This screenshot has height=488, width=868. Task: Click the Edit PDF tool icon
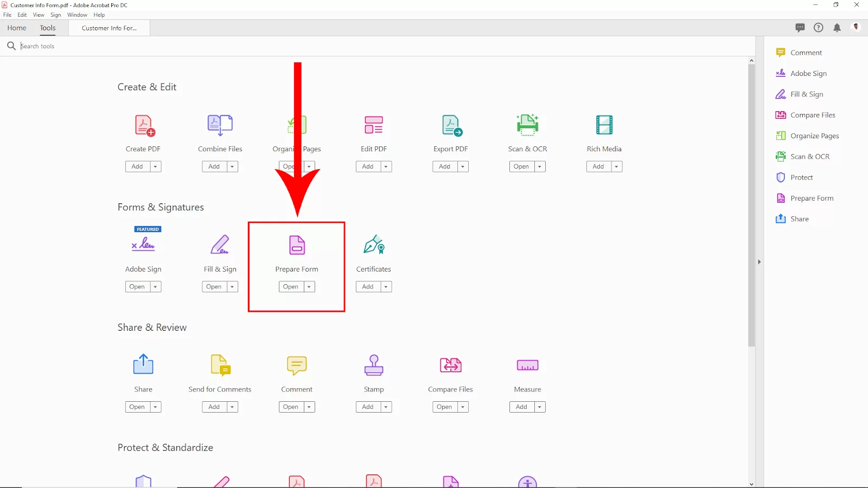pyautogui.click(x=374, y=125)
